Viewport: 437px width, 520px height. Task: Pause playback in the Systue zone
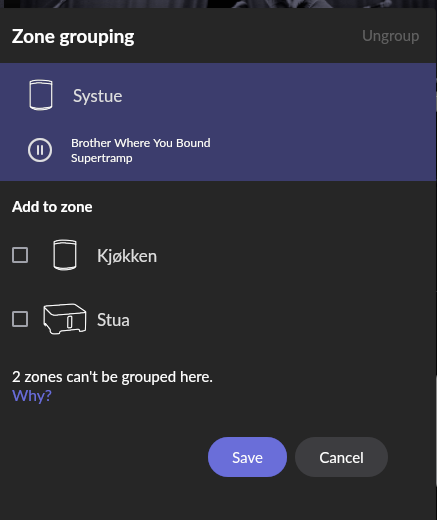pos(40,150)
